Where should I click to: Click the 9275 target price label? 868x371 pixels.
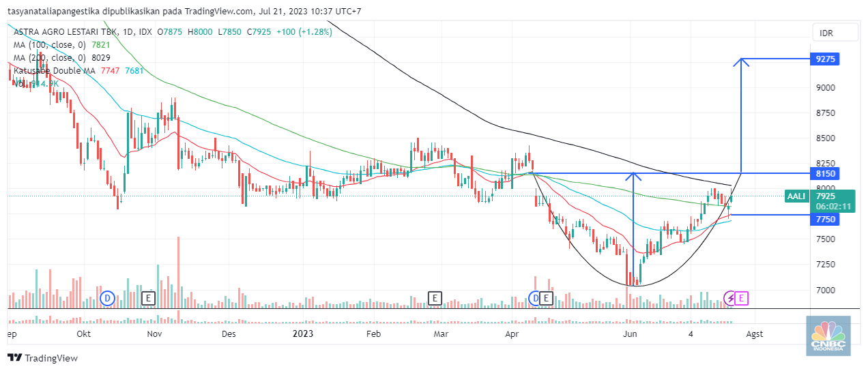point(824,59)
